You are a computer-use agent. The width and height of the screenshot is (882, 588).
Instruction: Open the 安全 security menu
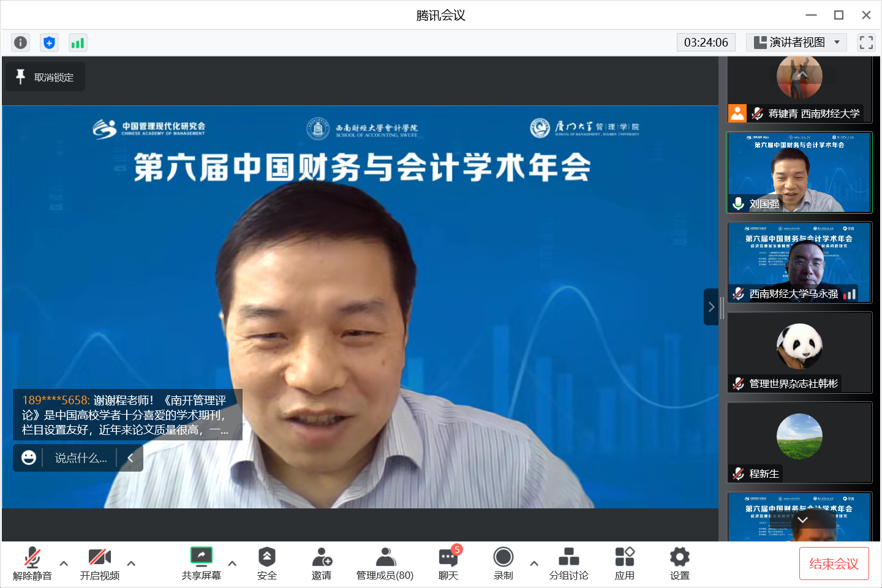(x=266, y=563)
